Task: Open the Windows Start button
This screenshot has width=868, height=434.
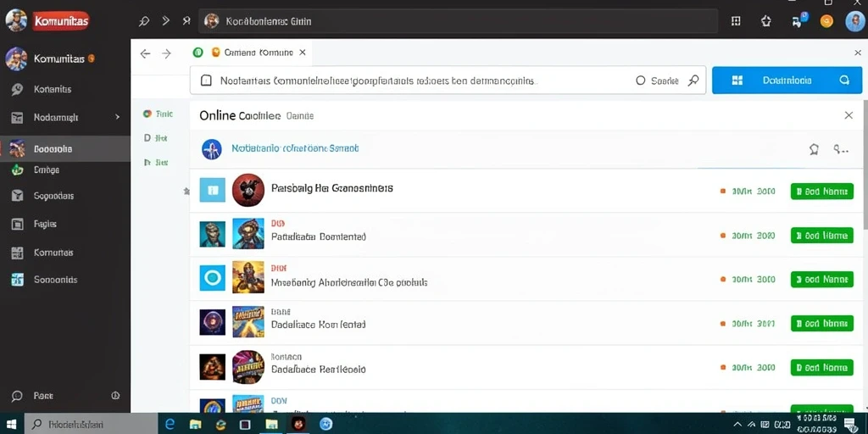Action: click(11, 425)
